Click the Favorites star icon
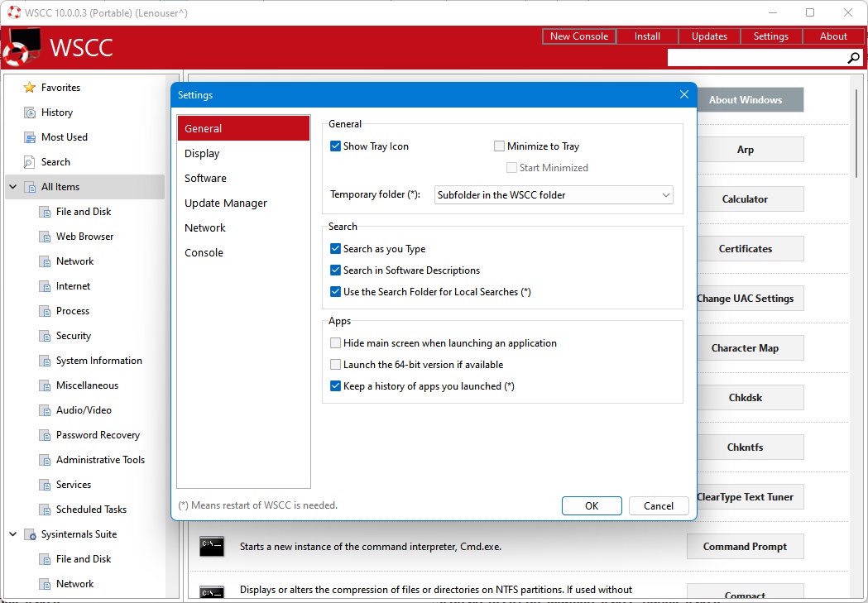This screenshot has height=603, width=868. pos(29,88)
